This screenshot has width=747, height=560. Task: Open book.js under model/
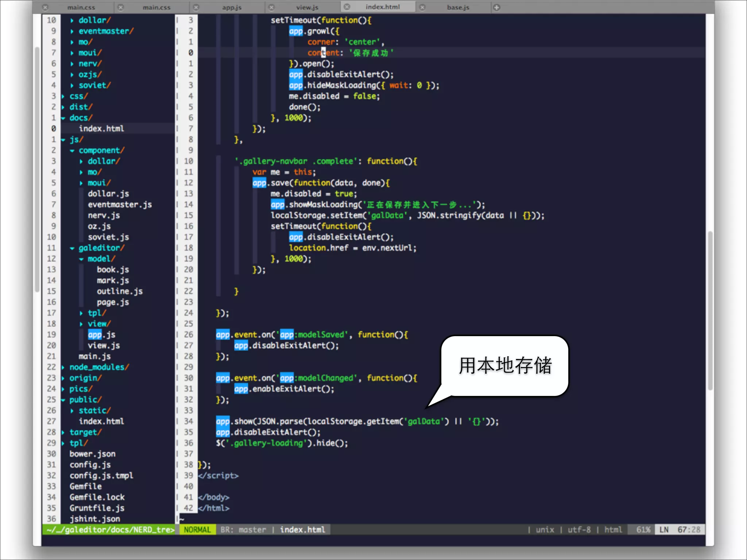point(113,270)
